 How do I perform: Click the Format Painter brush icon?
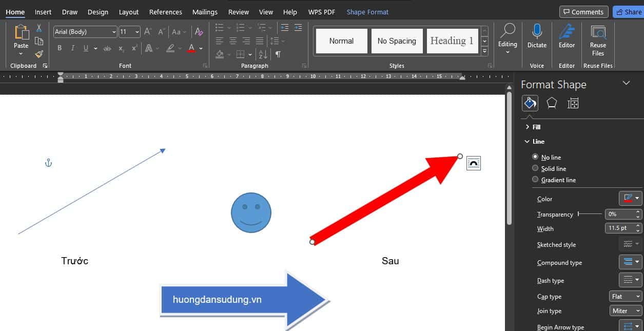coord(39,54)
